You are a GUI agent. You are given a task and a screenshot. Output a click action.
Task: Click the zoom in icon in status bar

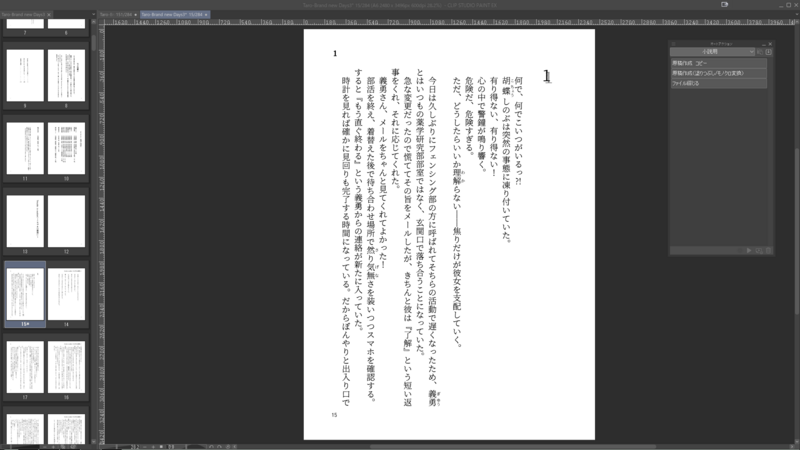coord(153,447)
